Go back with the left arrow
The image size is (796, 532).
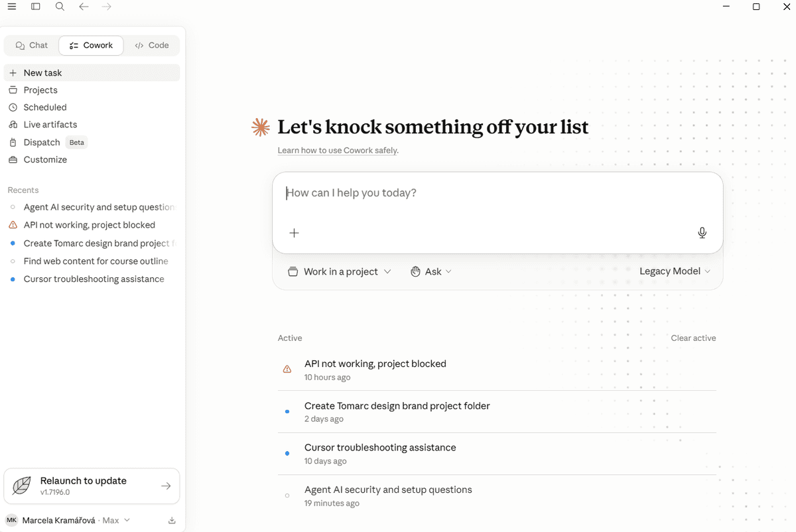click(x=84, y=7)
